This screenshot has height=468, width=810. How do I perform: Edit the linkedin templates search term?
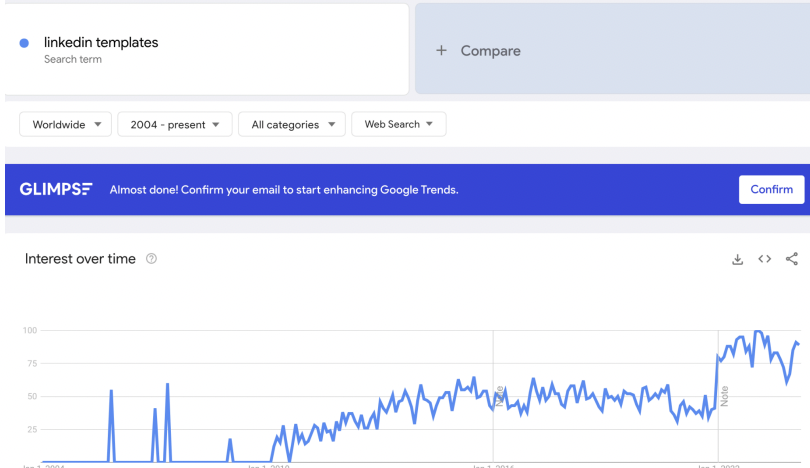[101, 42]
